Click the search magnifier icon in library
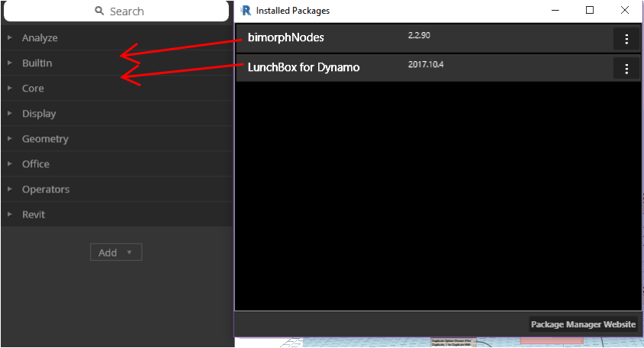 pos(99,11)
